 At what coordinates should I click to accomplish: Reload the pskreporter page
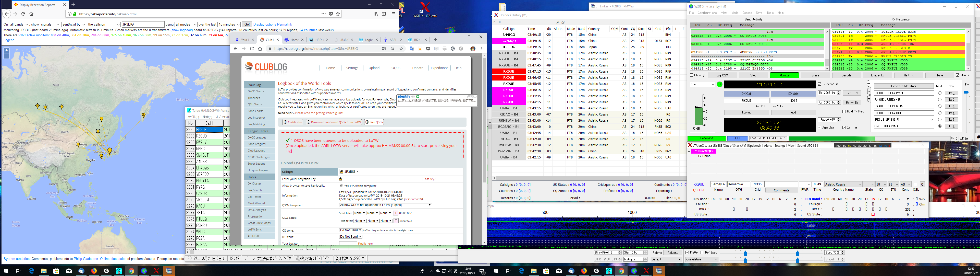click(23, 14)
